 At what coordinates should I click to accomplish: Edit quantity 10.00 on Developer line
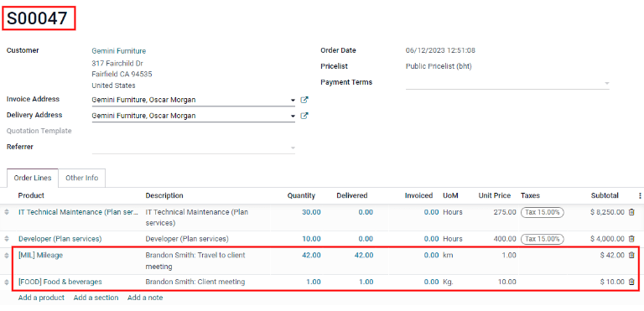pyautogui.click(x=311, y=239)
